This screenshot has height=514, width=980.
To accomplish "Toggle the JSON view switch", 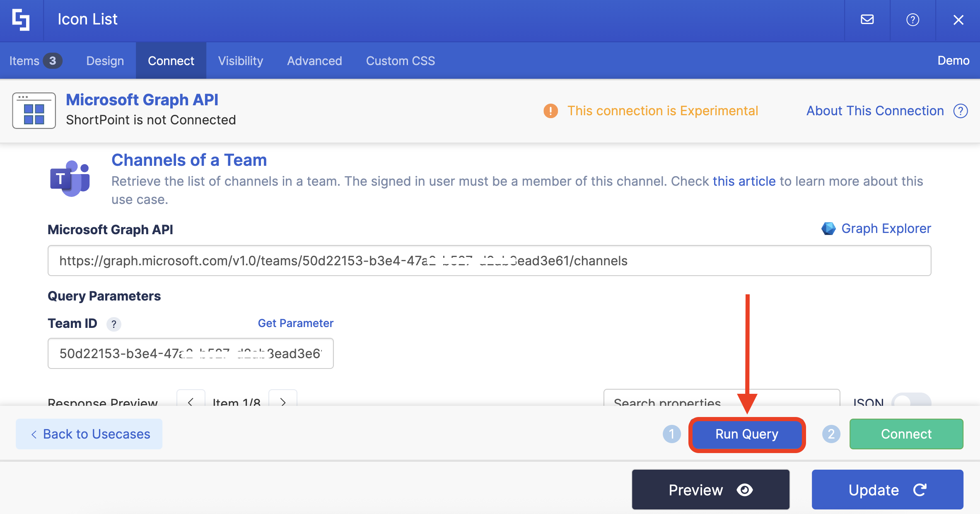I will click(x=911, y=400).
